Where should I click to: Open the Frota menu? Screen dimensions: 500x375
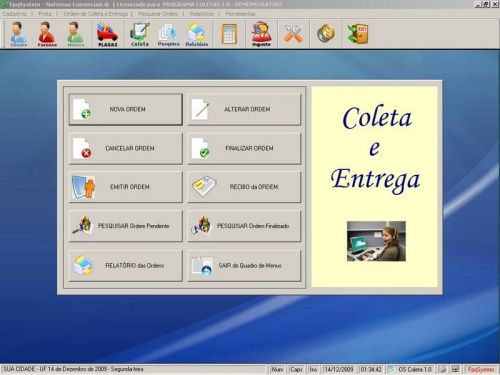coord(45,14)
